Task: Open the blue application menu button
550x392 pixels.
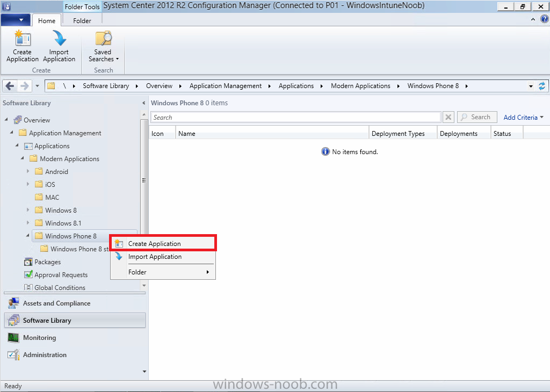Action: click(16, 20)
